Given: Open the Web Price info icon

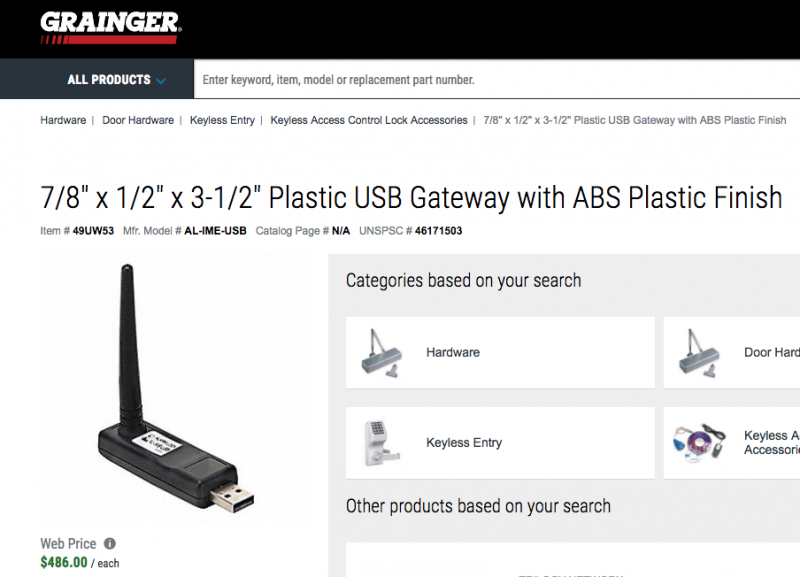Looking at the screenshot, I should (x=110, y=543).
